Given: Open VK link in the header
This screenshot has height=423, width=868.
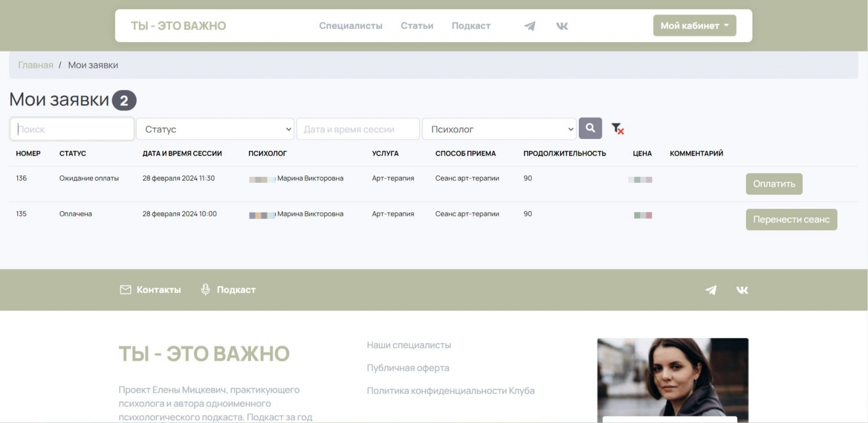Looking at the screenshot, I should 562,26.
